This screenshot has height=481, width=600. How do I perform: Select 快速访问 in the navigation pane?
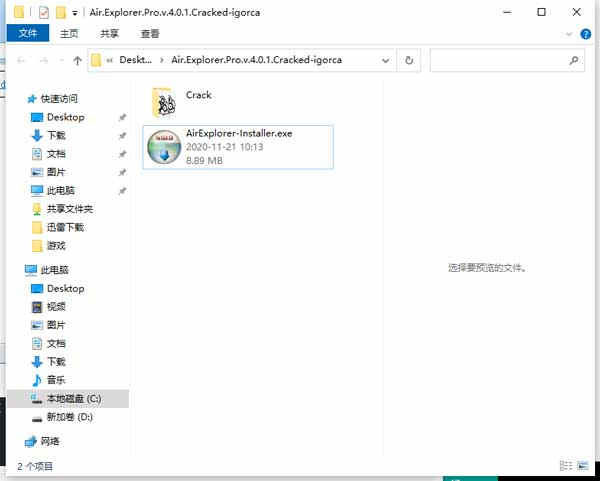(59, 99)
